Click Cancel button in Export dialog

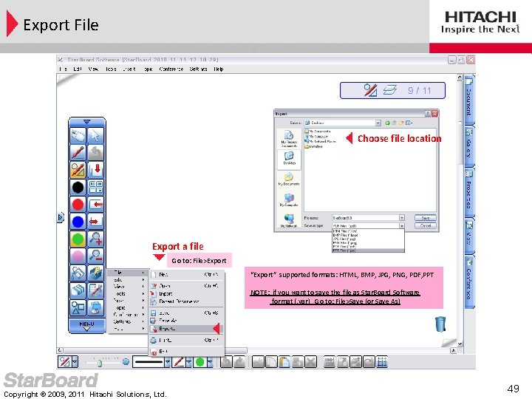(x=426, y=225)
